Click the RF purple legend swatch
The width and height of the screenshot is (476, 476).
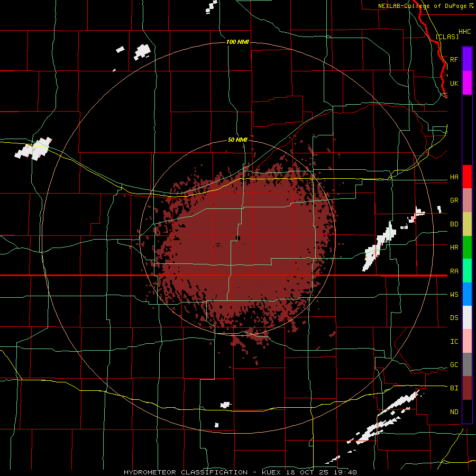pyautogui.click(x=467, y=59)
